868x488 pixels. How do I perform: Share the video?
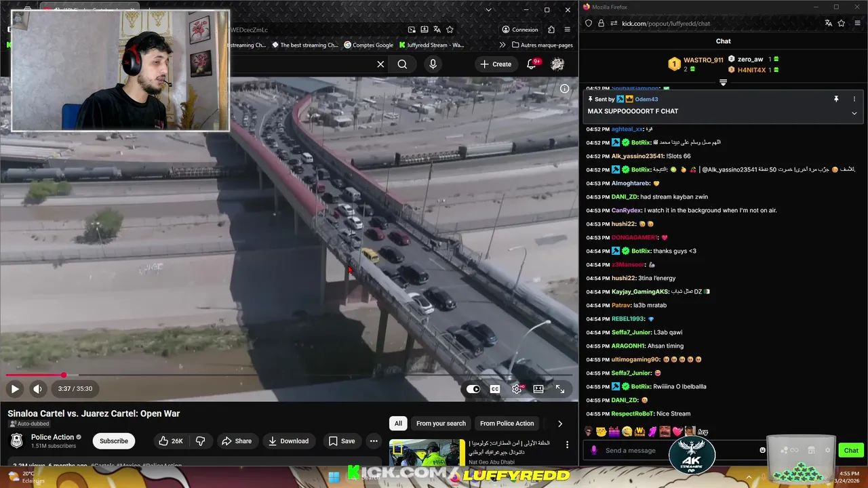pos(237,441)
